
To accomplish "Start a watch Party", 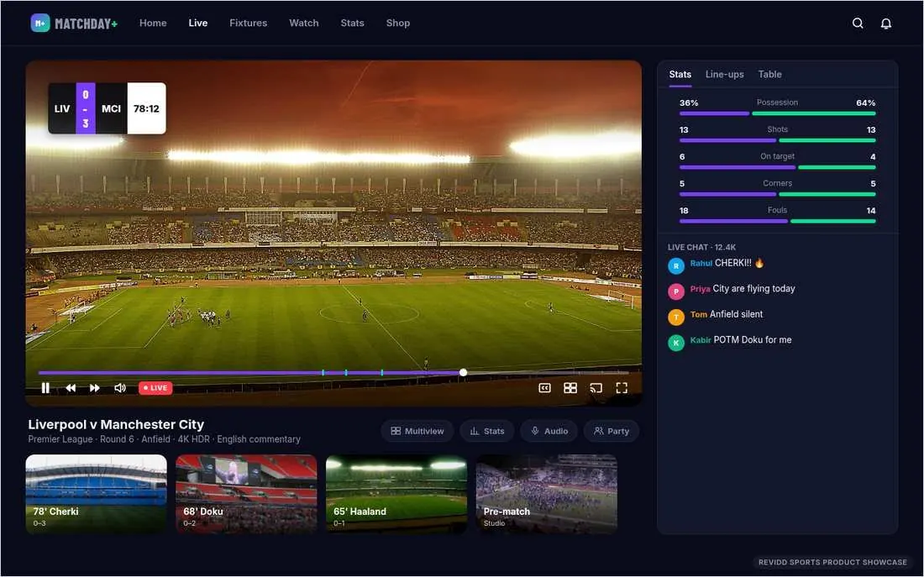I will pos(612,431).
